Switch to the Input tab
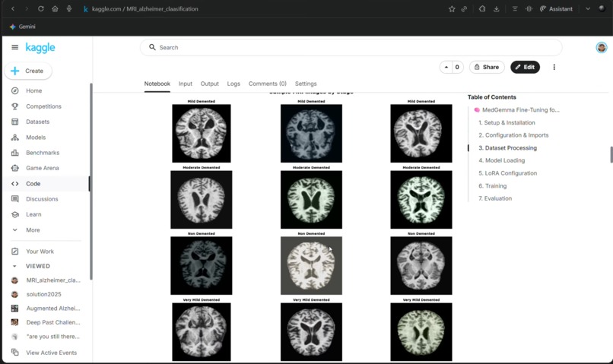This screenshot has height=364, width=613. (x=186, y=84)
